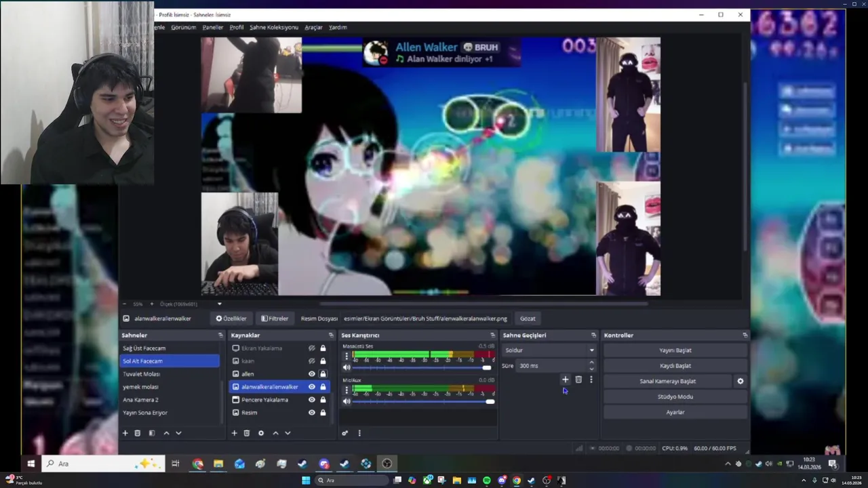Show the hidden kaan source
Image resolution: width=868 pixels, height=488 pixels.
[x=312, y=361]
